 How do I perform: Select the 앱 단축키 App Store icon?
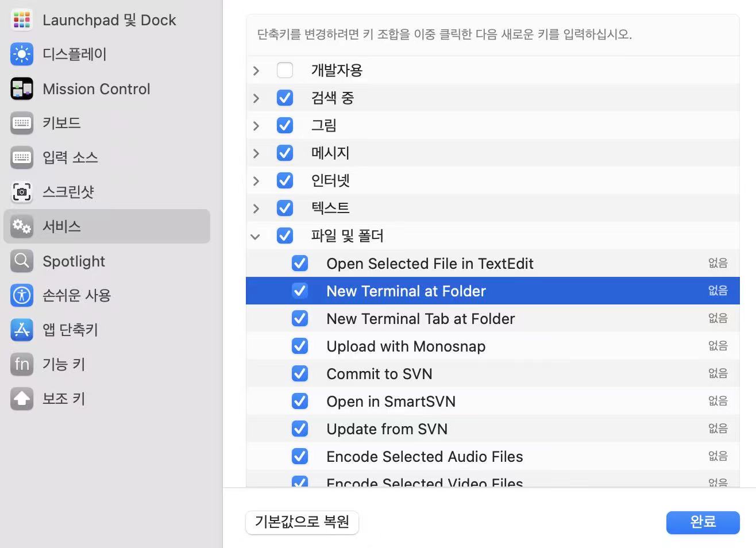[x=22, y=330]
